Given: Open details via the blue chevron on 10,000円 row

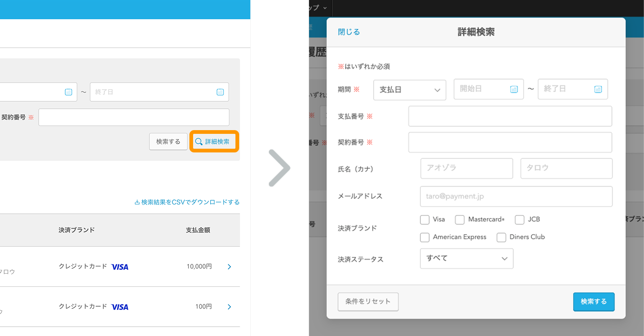Looking at the screenshot, I should [228, 267].
